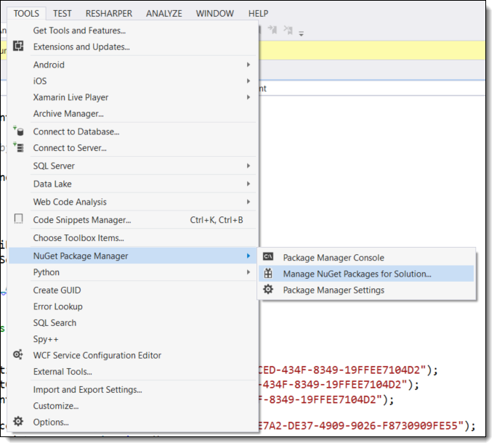Click the Extensions and Updates icon
Image resolution: width=497 pixels, height=448 pixels.
pos(18,46)
